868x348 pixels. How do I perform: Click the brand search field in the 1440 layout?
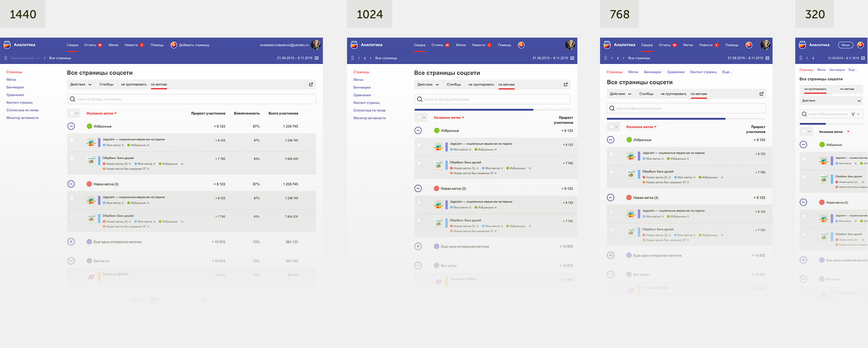coord(191,99)
